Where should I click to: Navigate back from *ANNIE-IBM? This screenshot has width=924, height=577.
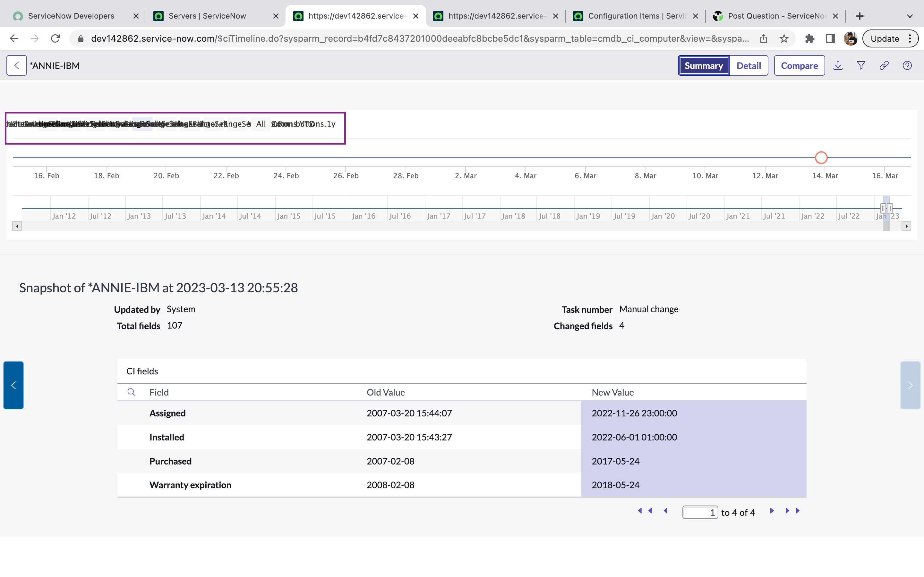pyautogui.click(x=16, y=65)
